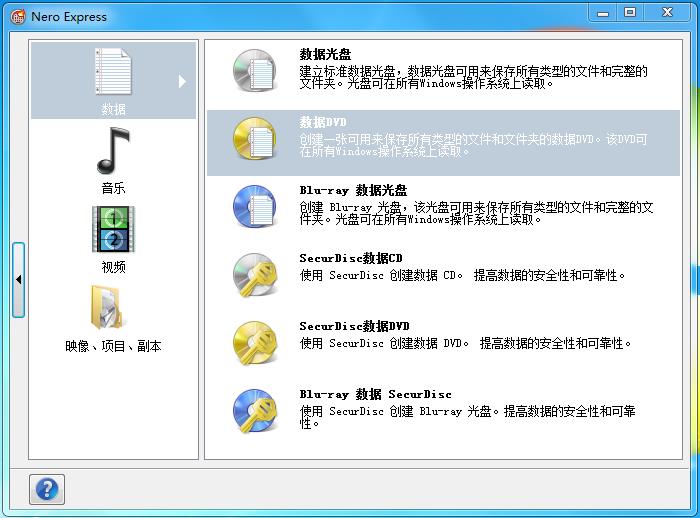Screen dimensions: 700x518
Task: Select the 映像、项目、副本 label
Action: 113,346
